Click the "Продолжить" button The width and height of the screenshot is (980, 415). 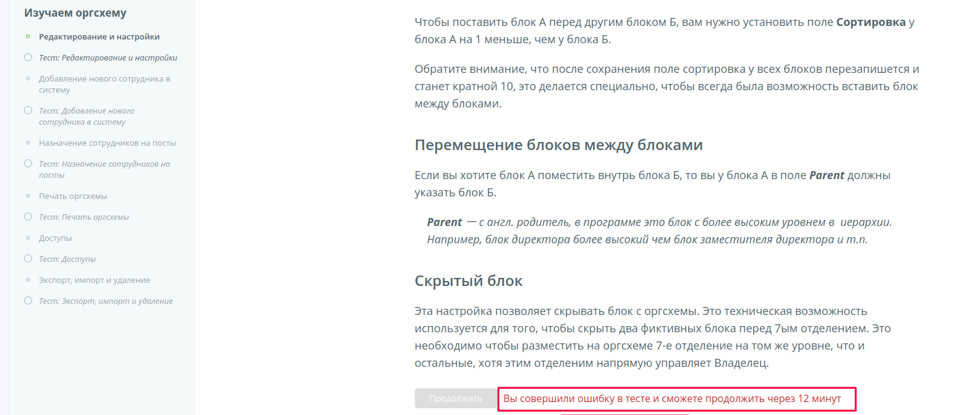tap(456, 398)
